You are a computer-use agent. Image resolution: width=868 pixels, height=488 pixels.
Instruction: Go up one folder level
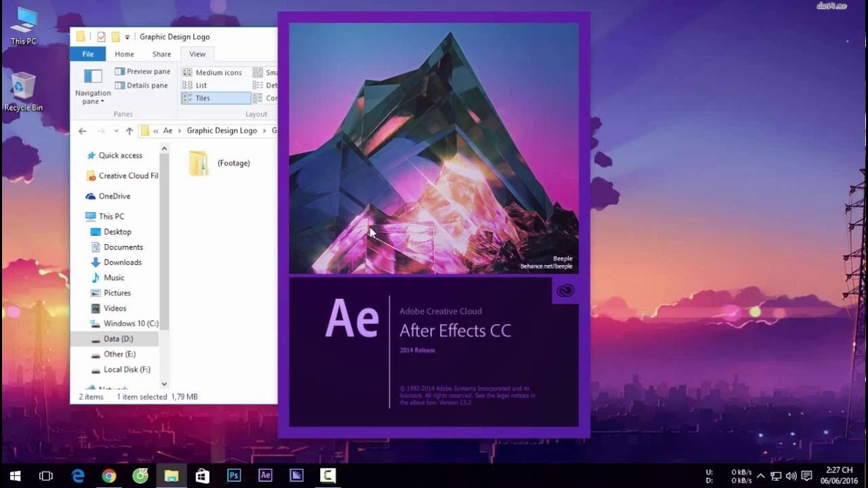coord(129,131)
